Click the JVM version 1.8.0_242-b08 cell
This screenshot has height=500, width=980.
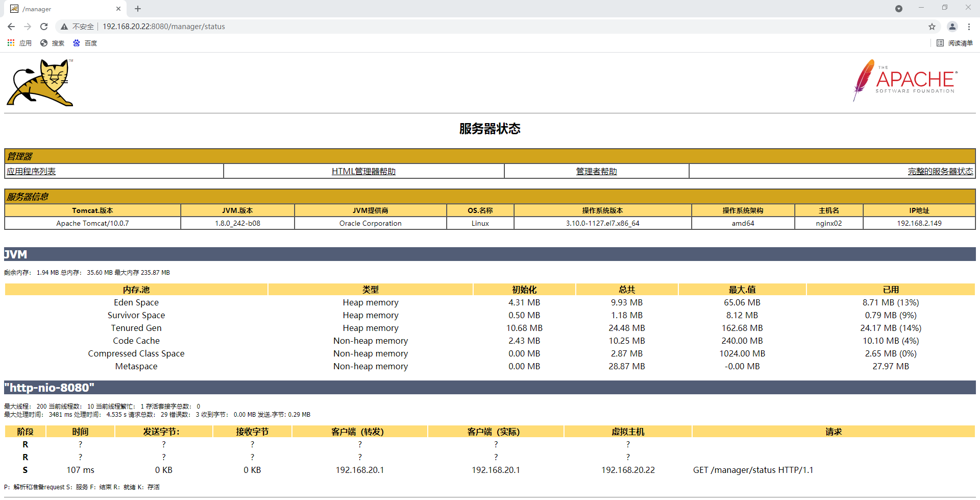pos(237,223)
